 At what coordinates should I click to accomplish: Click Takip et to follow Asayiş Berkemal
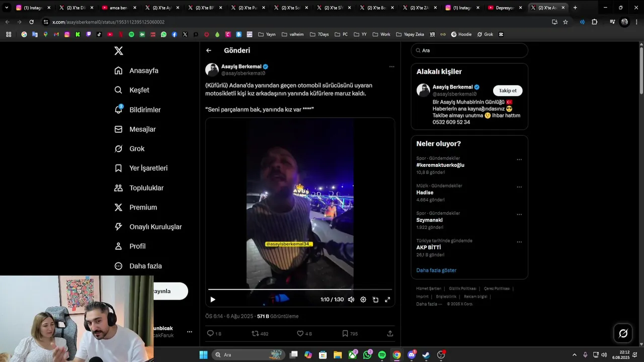508,90
